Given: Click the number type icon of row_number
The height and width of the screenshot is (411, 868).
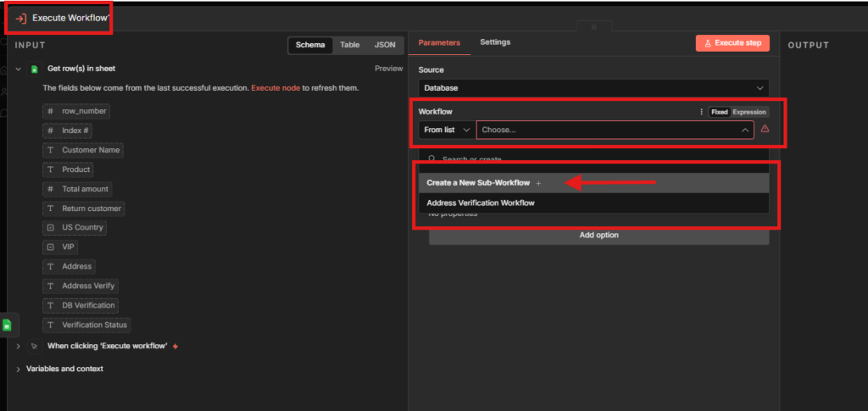Looking at the screenshot, I should [50, 111].
